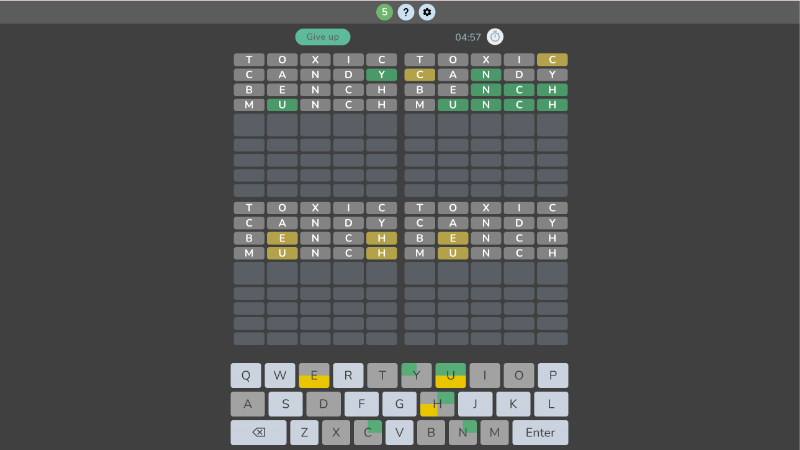Open the help question mark icon
Screen dimensions: 800x450
click(405, 12)
